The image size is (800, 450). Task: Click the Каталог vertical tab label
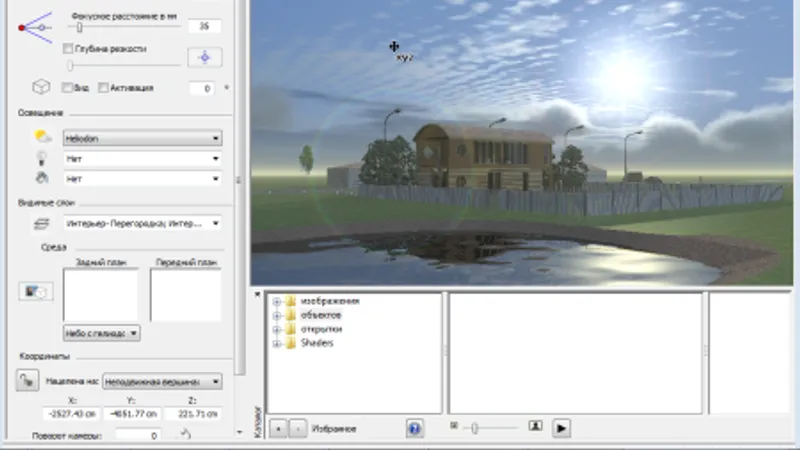(258, 422)
